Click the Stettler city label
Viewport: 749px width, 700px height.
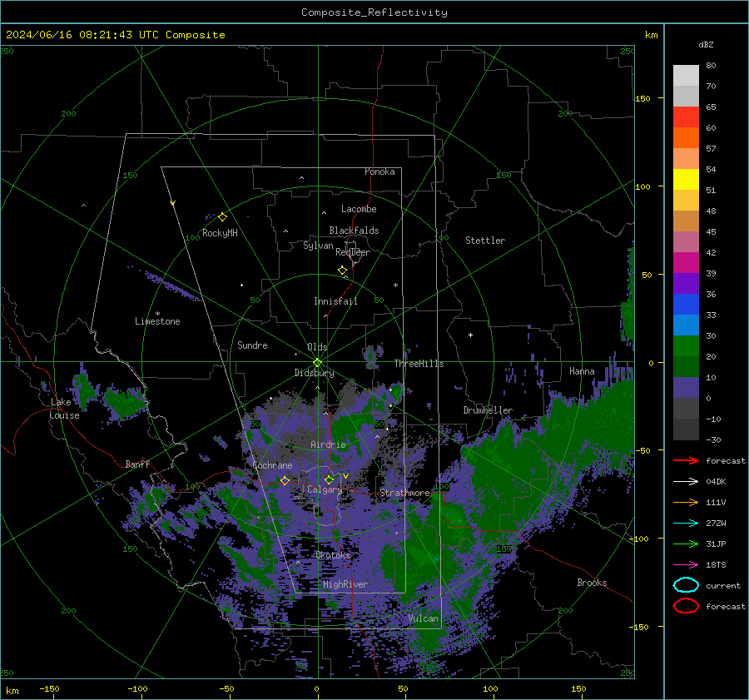[485, 241]
